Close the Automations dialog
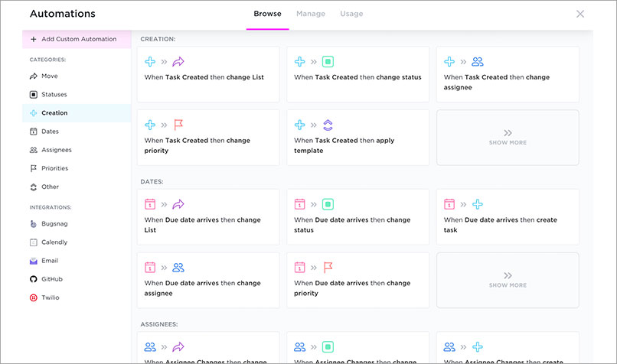 [580, 14]
